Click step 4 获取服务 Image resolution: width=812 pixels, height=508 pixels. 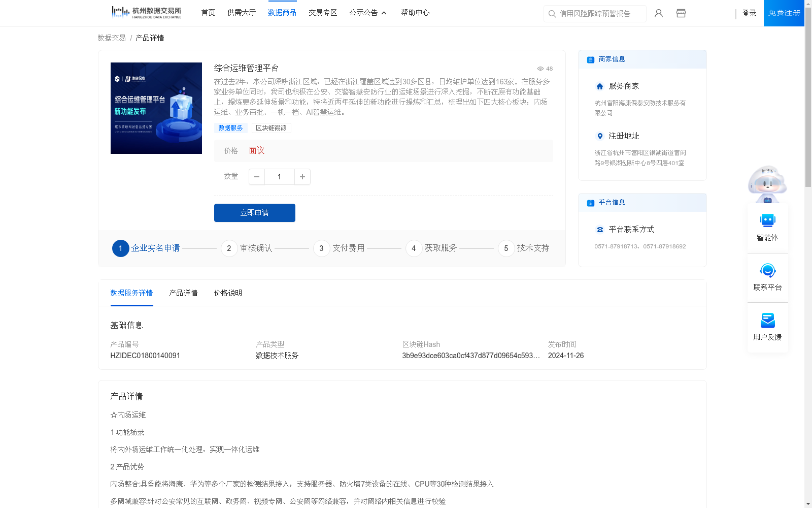click(431, 248)
